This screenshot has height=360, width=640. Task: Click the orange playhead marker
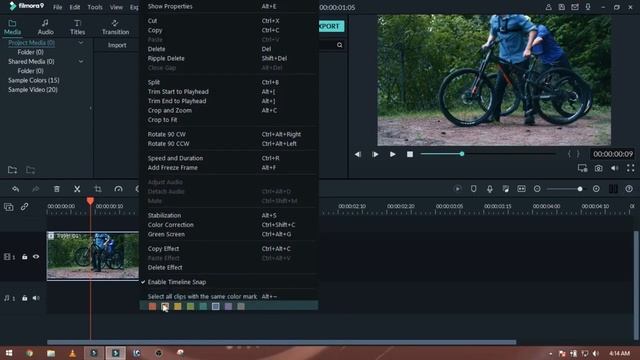click(90, 200)
